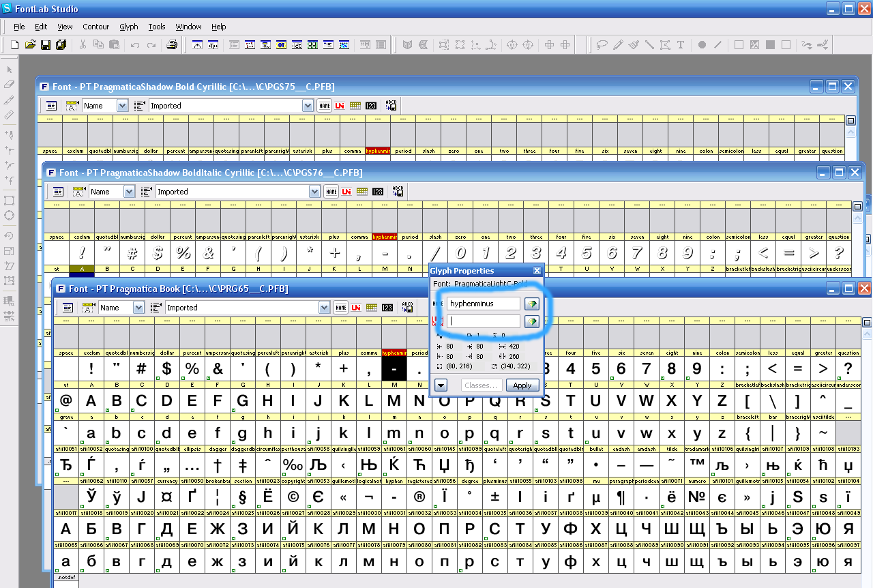The height and width of the screenshot is (588, 873).
Task: Click the empty Unicode field in Glyph Properties
Action: point(484,321)
